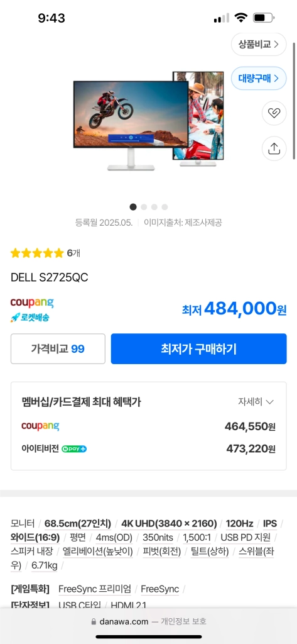Tap the Coupang logo next to the lowest price
297x644 pixels.
[x=32, y=303]
